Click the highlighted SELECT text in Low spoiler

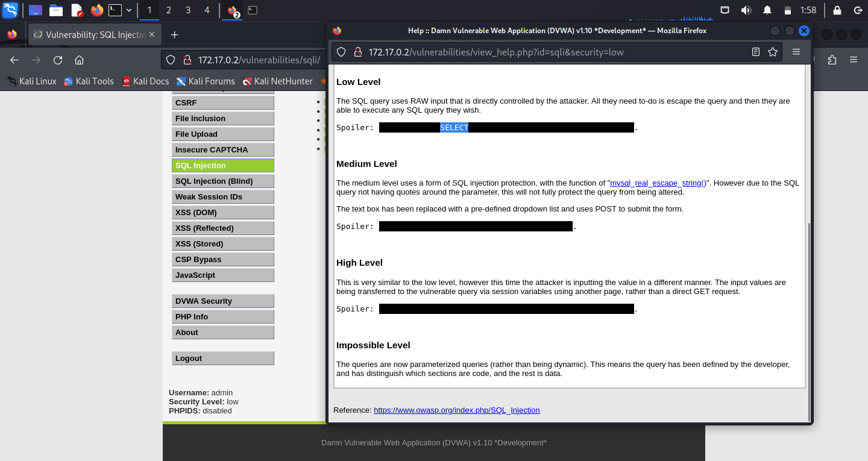(x=454, y=128)
